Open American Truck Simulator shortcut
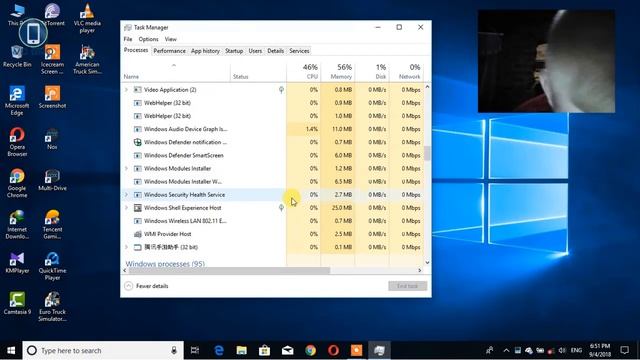This screenshot has height=360, width=640. click(x=87, y=60)
